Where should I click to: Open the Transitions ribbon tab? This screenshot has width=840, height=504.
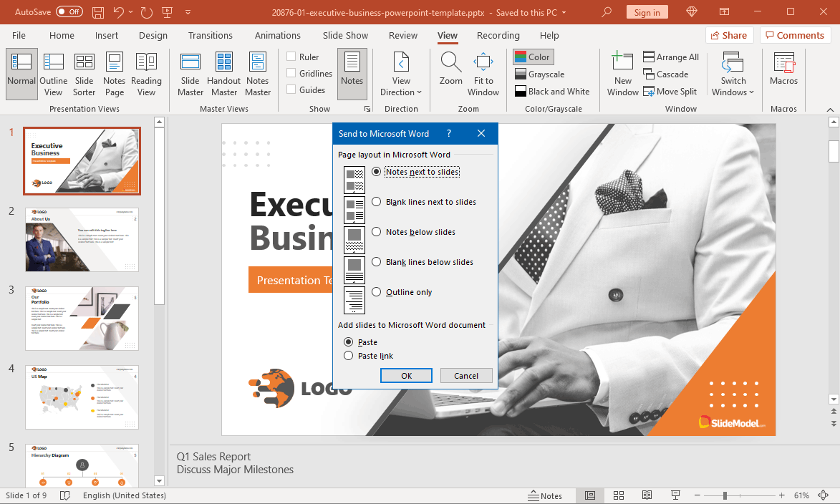point(210,35)
